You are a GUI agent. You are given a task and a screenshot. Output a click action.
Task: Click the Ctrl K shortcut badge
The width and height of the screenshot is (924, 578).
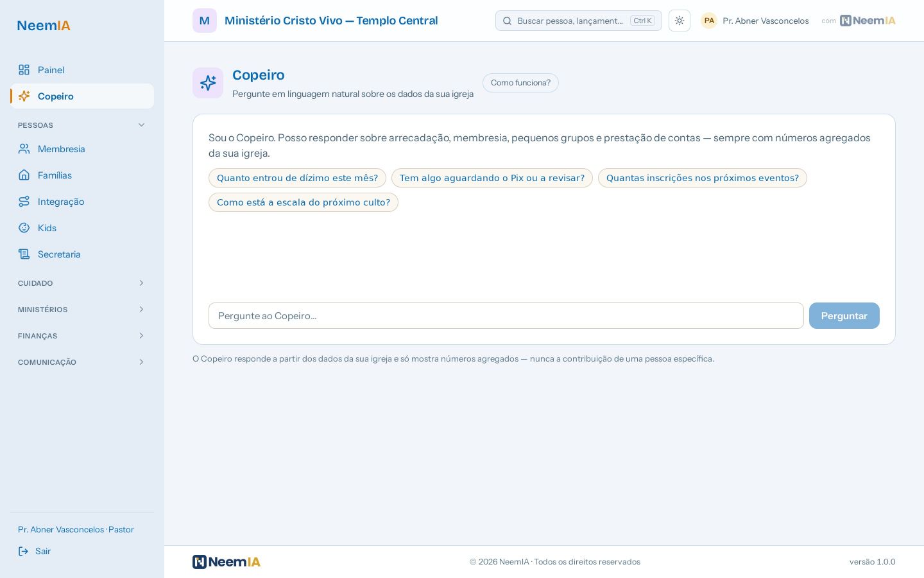coord(643,21)
